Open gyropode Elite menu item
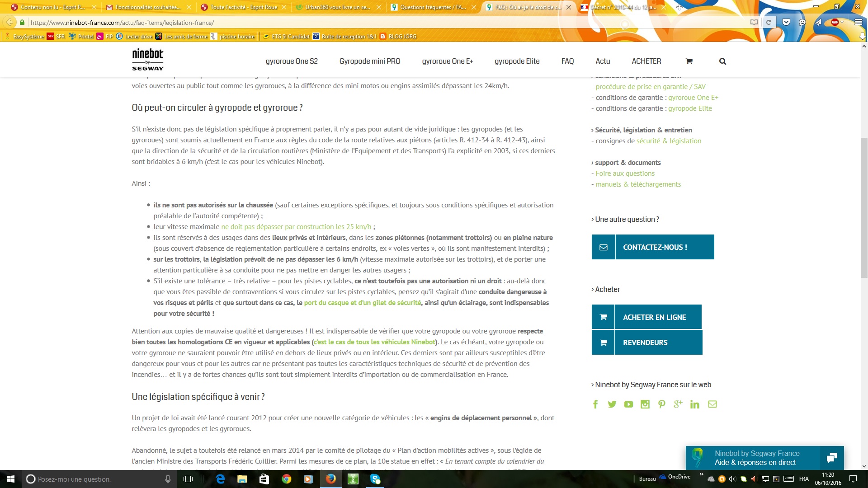The image size is (868, 488). (517, 61)
